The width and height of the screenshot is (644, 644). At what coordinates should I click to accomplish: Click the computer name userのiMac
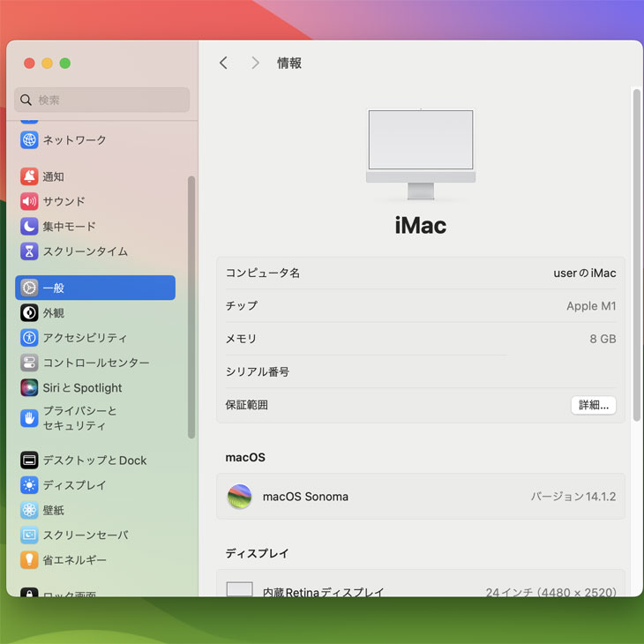tap(584, 273)
